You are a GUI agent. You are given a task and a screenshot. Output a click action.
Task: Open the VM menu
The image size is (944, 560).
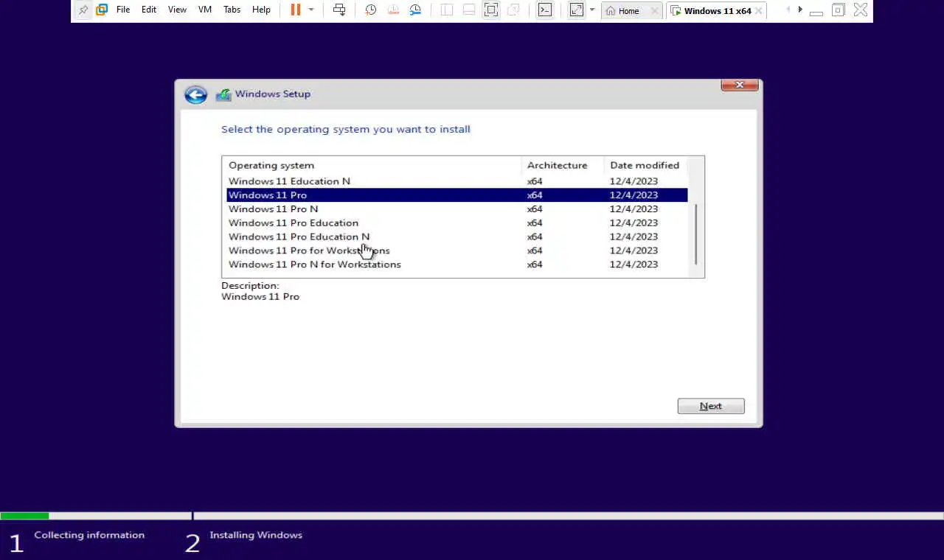205,10
